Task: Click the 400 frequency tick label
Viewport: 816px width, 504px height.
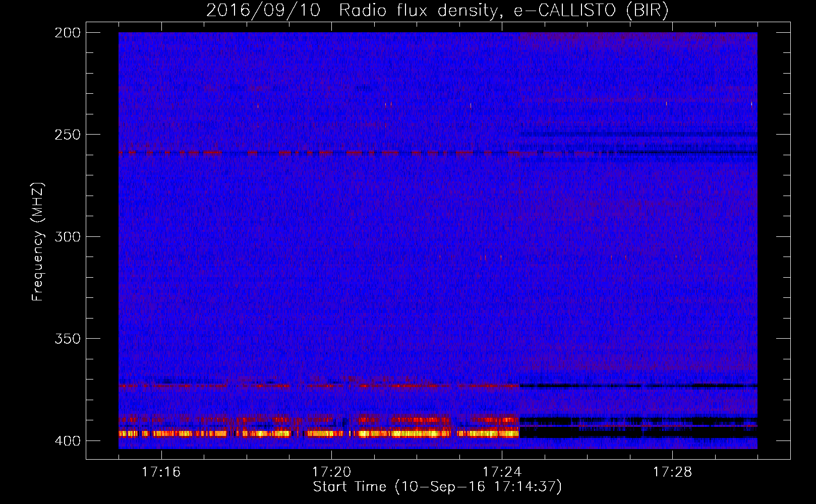Action: click(x=67, y=441)
